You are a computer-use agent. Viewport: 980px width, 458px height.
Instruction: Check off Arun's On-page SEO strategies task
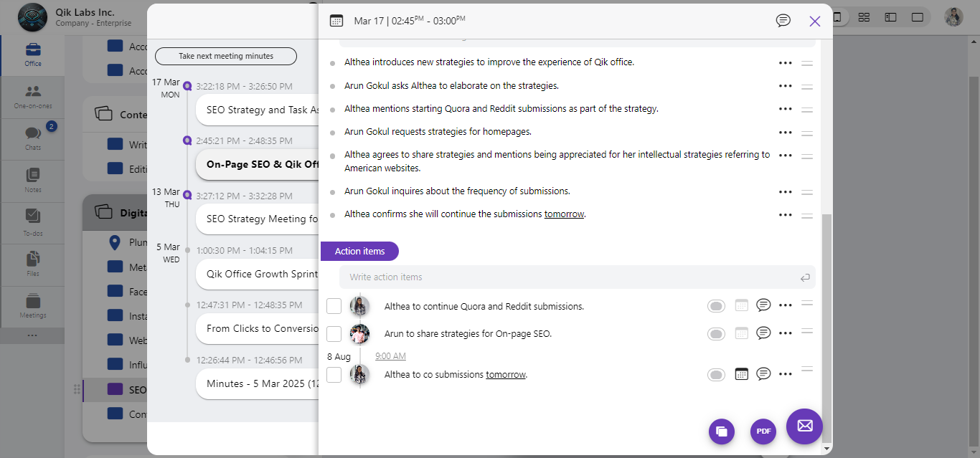tap(334, 333)
